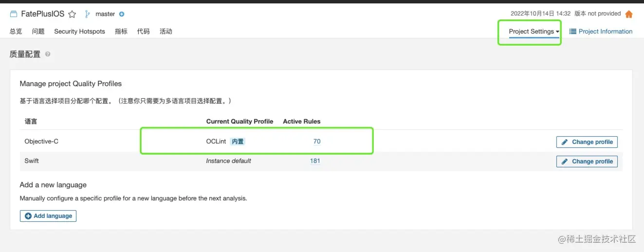Image resolution: width=644 pixels, height=252 pixels.
Task: Click the analysis date 2022年10月14日 14:32
Action: pyautogui.click(x=540, y=14)
